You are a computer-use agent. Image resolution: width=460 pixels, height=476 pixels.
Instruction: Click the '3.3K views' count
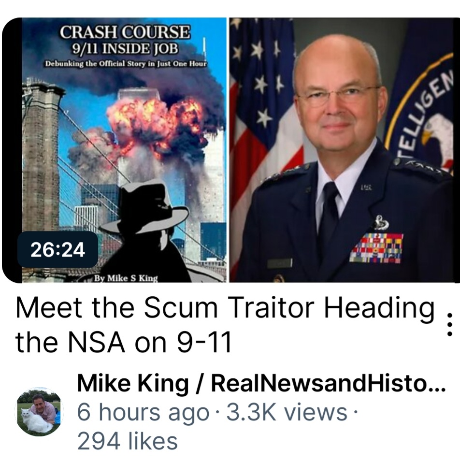click(287, 412)
